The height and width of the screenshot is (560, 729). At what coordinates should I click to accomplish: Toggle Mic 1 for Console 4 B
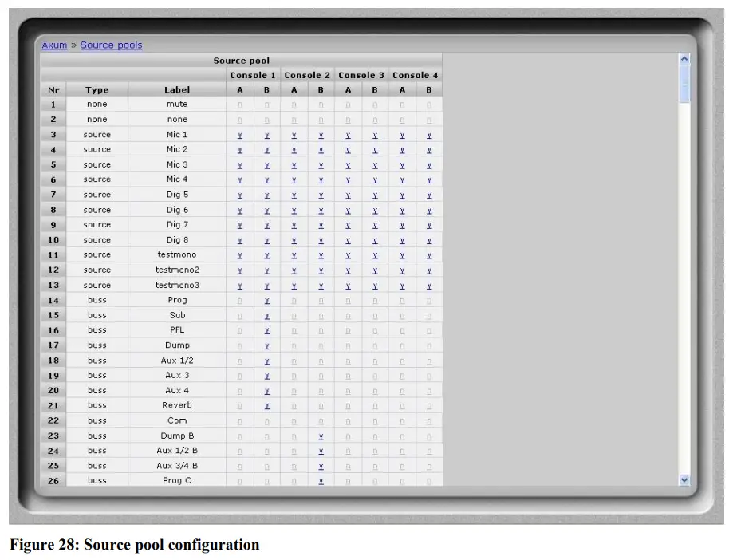click(x=429, y=136)
